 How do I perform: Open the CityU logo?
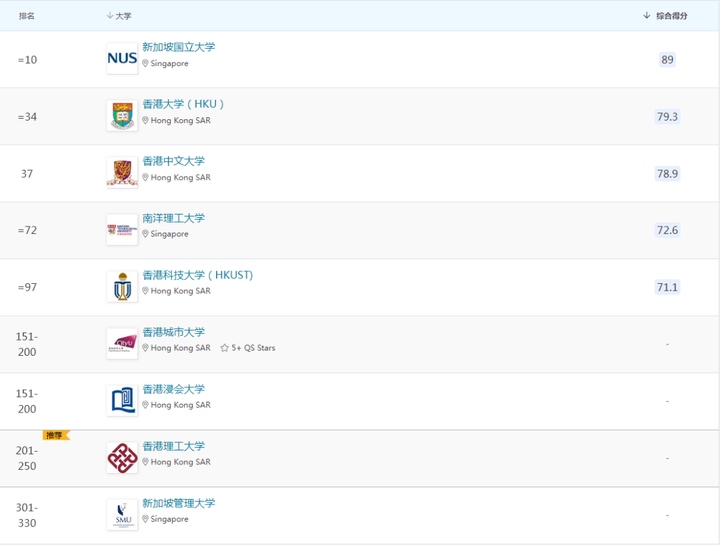tap(122, 343)
